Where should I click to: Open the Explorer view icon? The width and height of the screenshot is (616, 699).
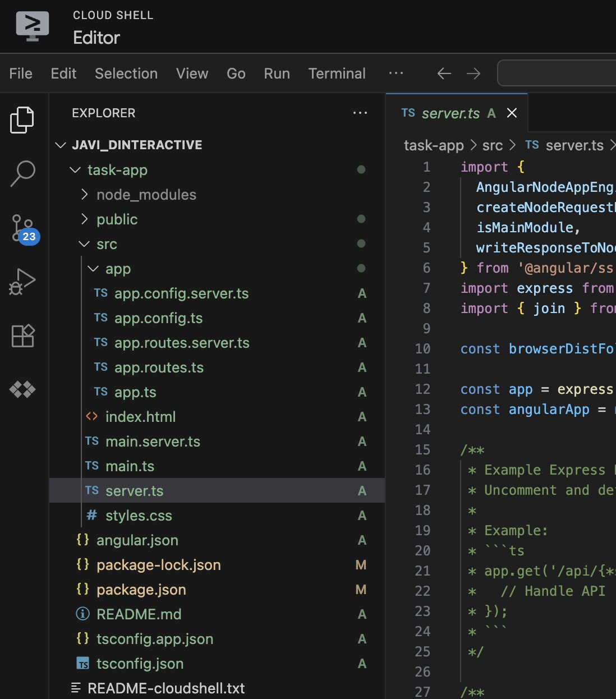pos(22,119)
